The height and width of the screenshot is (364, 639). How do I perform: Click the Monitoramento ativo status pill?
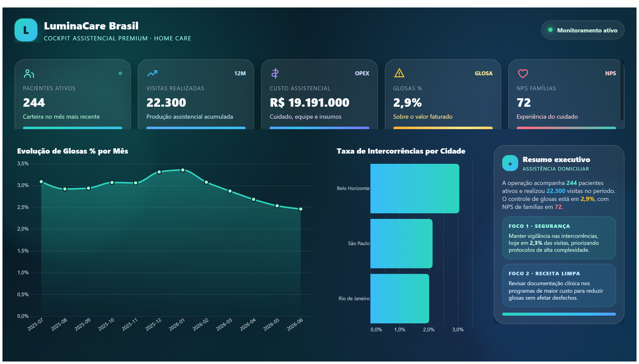point(582,30)
